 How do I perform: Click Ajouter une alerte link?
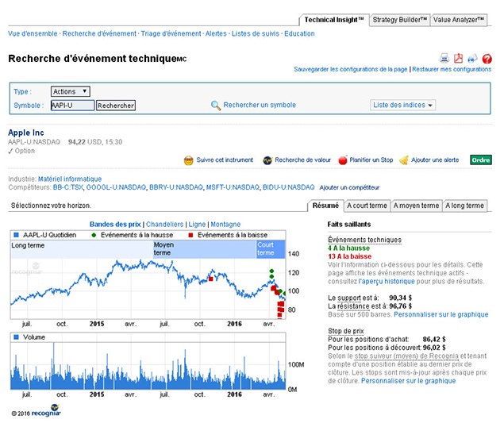435,160
